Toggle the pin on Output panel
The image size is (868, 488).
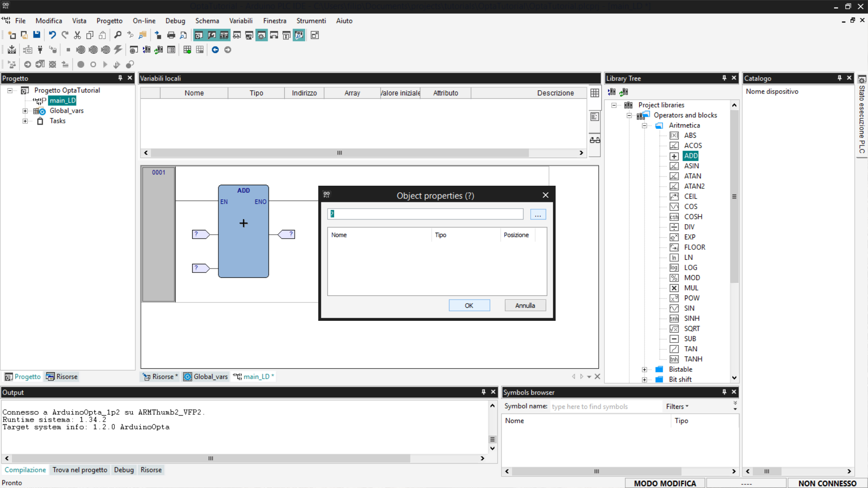coord(483,392)
